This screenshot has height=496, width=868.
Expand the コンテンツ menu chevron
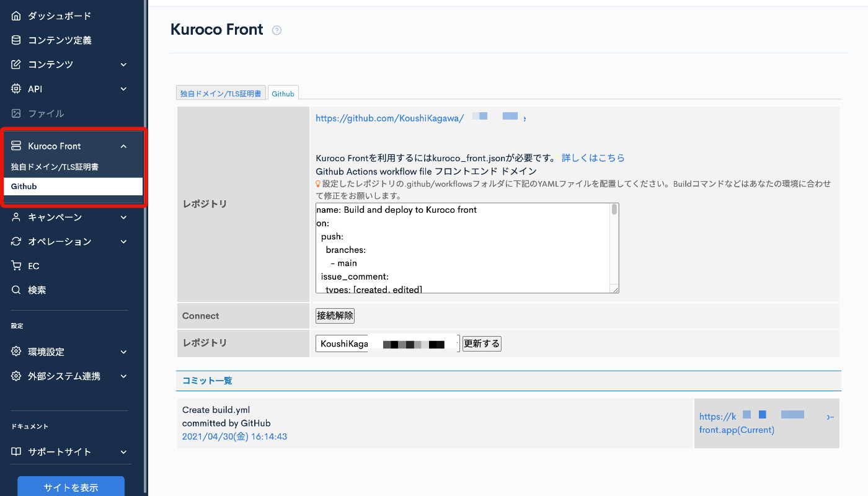point(123,64)
